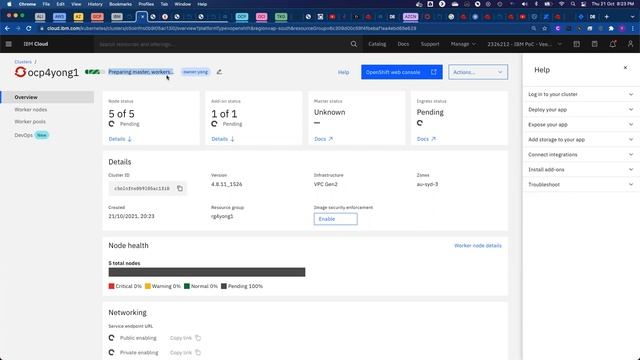Open Worker nodes in the sidebar
The width and height of the screenshot is (640, 360).
pyautogui.click(x=31, y=109)
